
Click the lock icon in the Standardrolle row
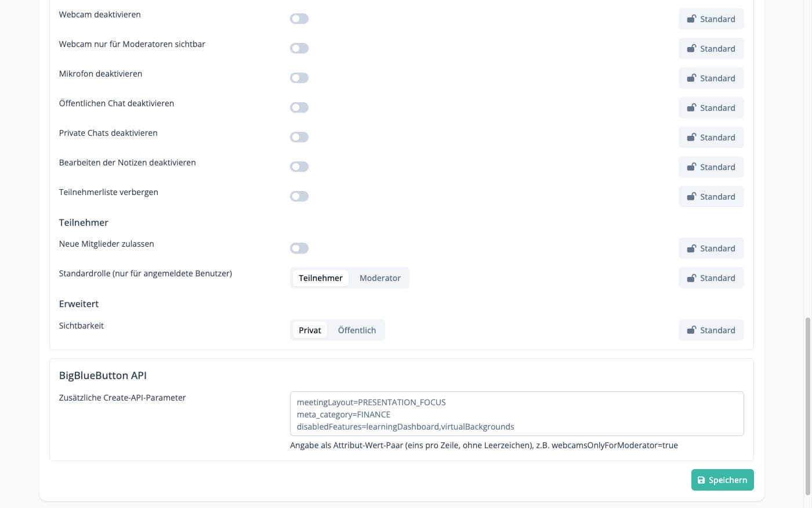pos(691,278)
